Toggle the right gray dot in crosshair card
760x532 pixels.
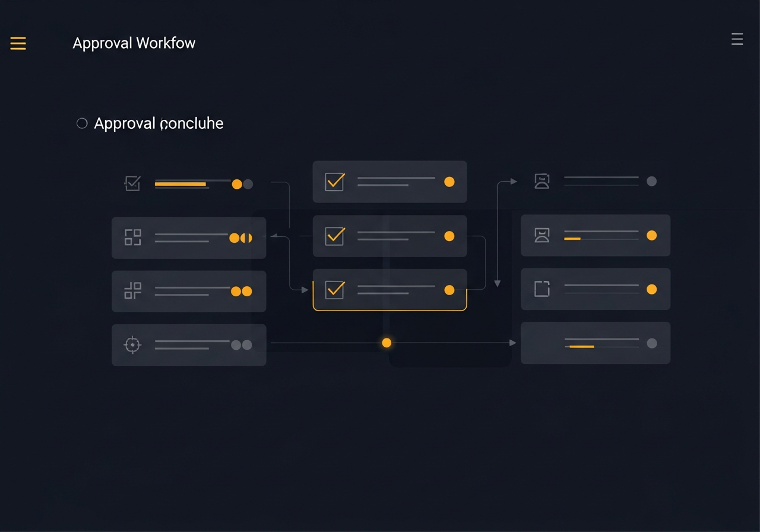click(247, 345)
